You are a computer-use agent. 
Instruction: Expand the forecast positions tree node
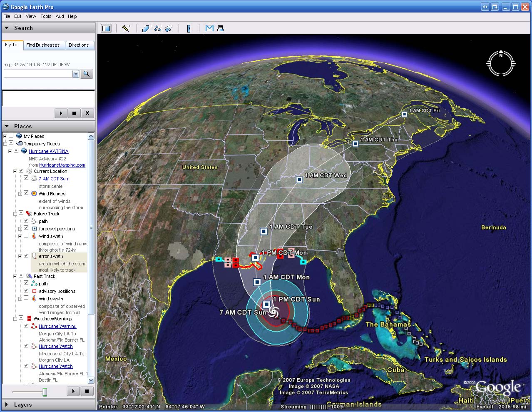20,229
